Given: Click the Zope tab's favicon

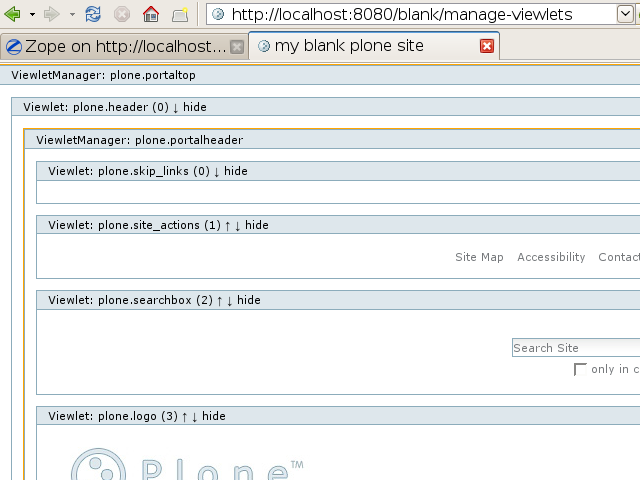Looking at the screenshot, I should click(14, 47).
